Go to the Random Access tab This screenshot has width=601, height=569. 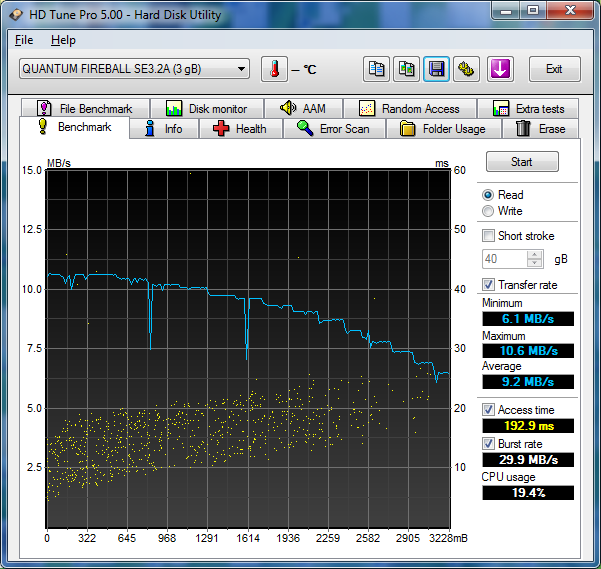[409, 108]
